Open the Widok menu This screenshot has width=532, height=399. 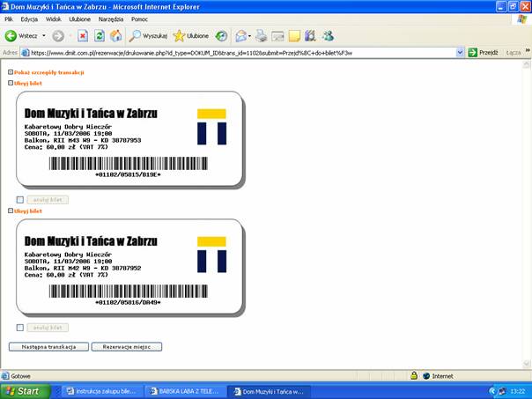53,18
